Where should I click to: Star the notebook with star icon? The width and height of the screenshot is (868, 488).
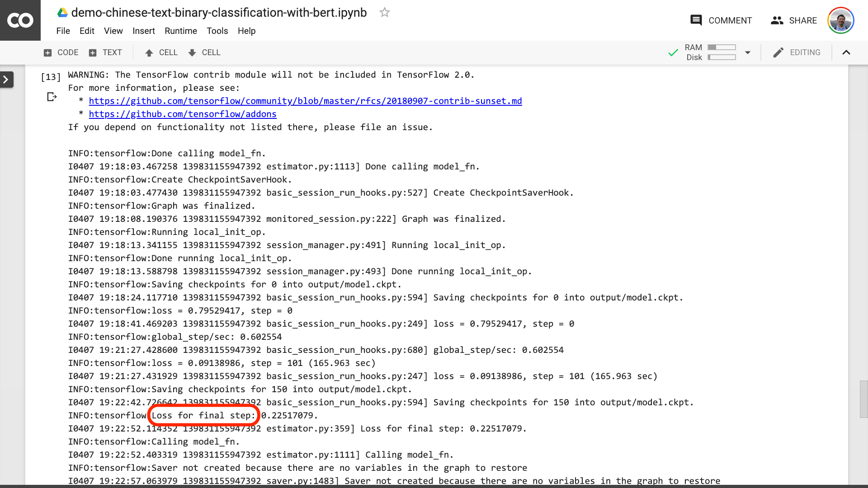385,13
